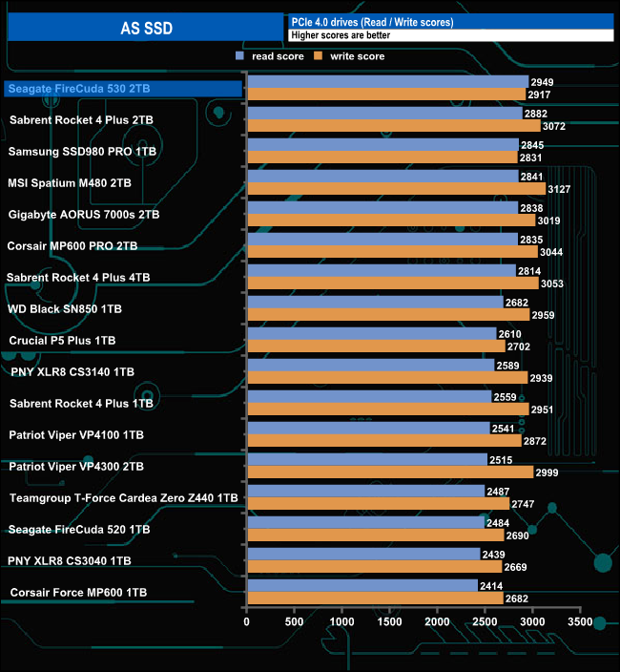Viewport: 620px width, 672px height.
Task: Click the Corsair MP600 PRO 2TB label
Action: point(72,246)
